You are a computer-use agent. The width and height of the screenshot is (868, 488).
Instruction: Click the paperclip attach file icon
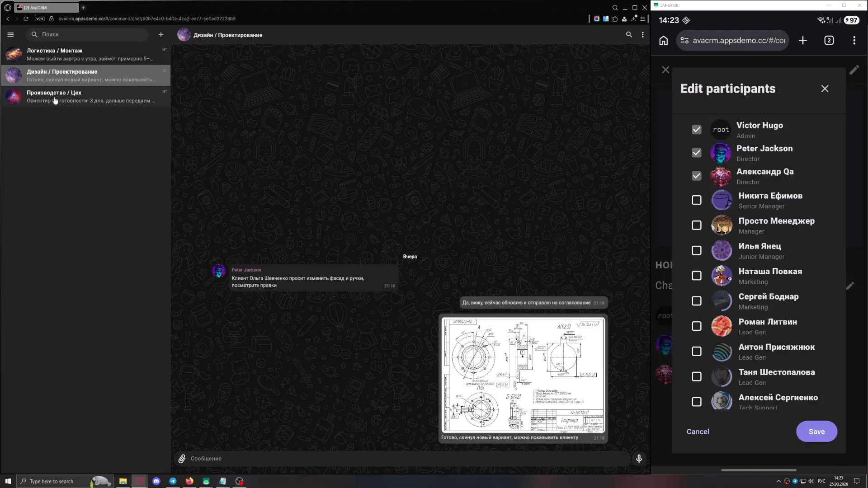[x=182, y=459]
